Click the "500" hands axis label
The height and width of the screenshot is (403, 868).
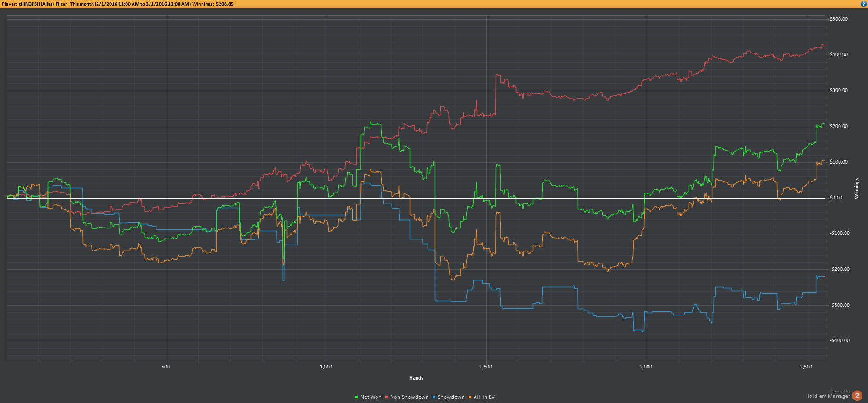tap(166, 367)
